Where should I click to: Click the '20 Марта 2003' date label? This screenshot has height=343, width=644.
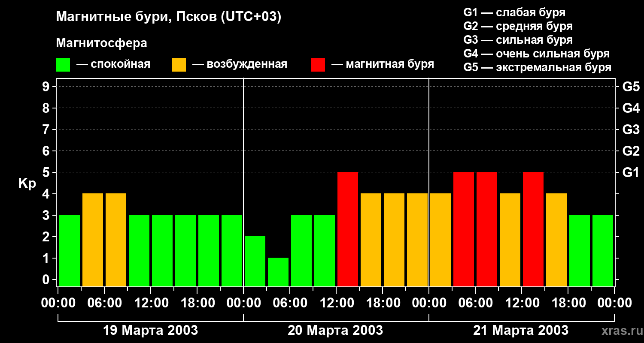335,331
